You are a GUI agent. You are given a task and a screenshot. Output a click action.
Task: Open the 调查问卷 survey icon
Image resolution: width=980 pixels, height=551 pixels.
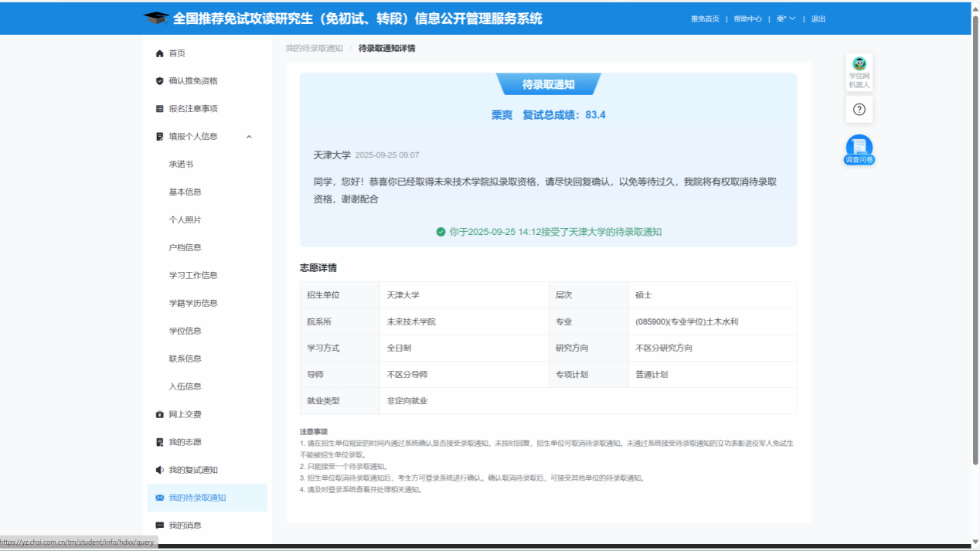(x=859, y=149)
